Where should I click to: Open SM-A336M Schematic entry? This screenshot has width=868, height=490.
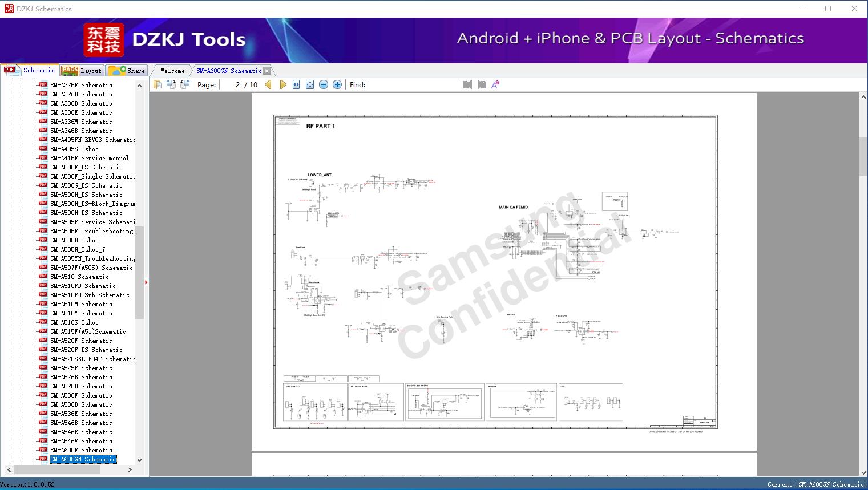click(81, 122)
